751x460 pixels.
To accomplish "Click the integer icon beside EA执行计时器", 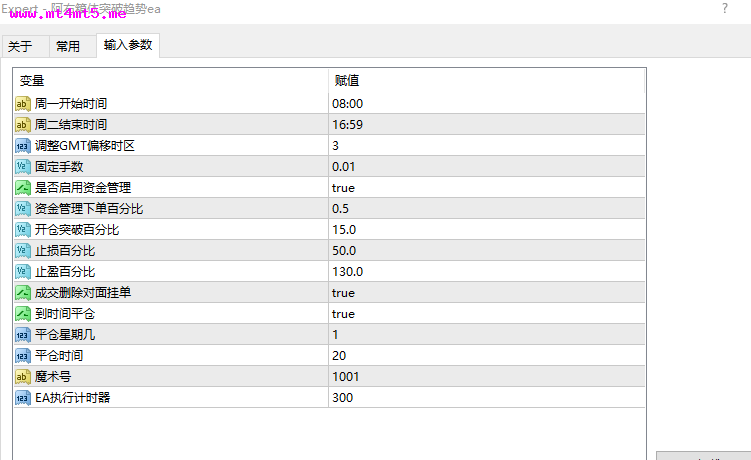I will (23, 398).
